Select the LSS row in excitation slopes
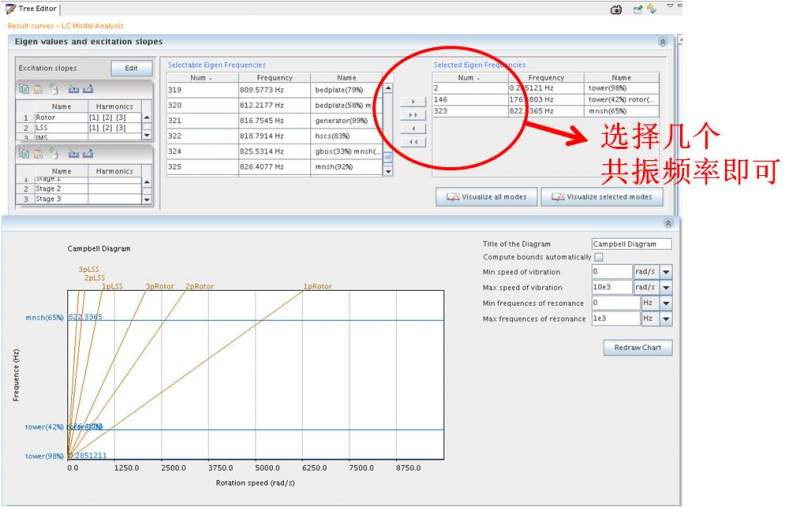This screenshot has height=507, width=800. (79, 128)
